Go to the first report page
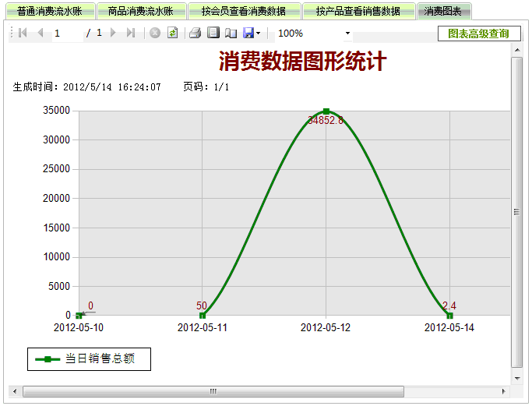Screen dimensions: 532x406 [x=23, y=34]
